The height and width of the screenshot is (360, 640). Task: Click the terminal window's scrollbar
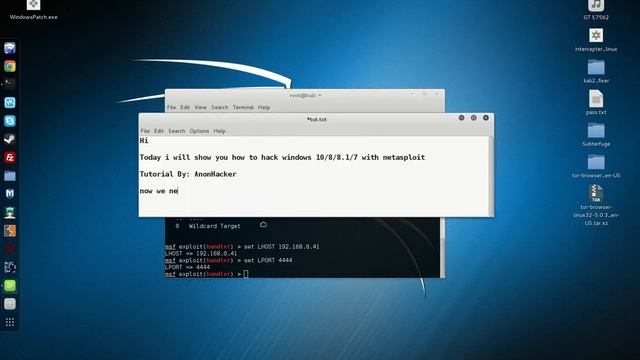tap(442, 248)
